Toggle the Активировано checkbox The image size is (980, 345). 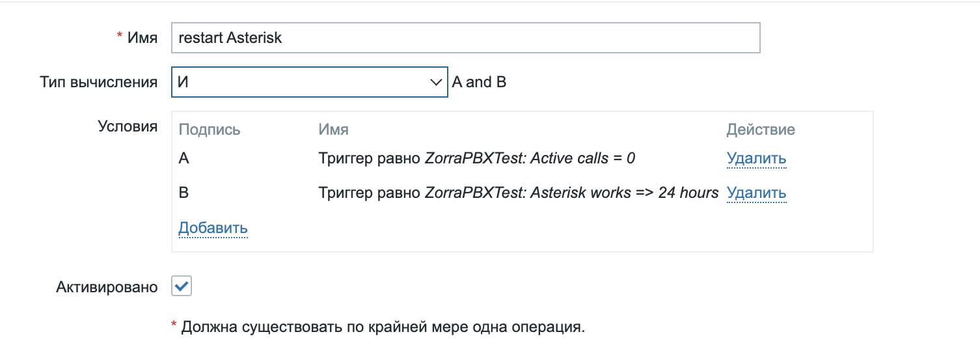pyautogui.click(x=182, y=286)
